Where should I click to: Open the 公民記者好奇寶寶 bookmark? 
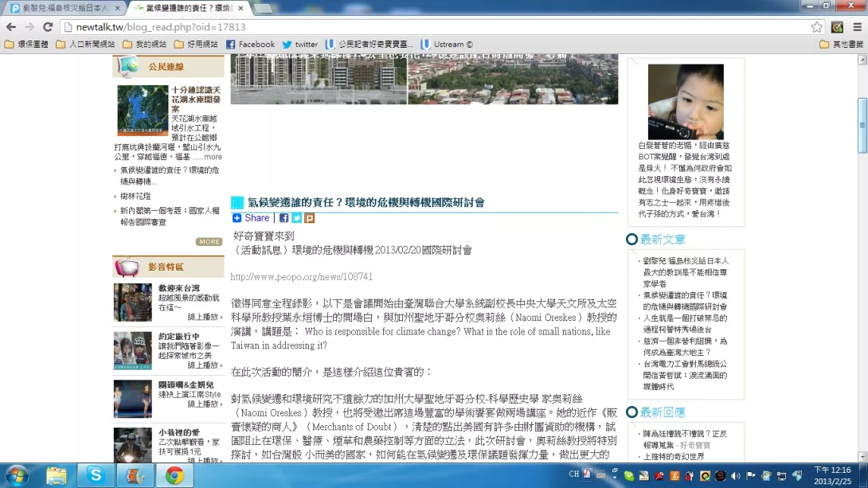coord(369,45)
